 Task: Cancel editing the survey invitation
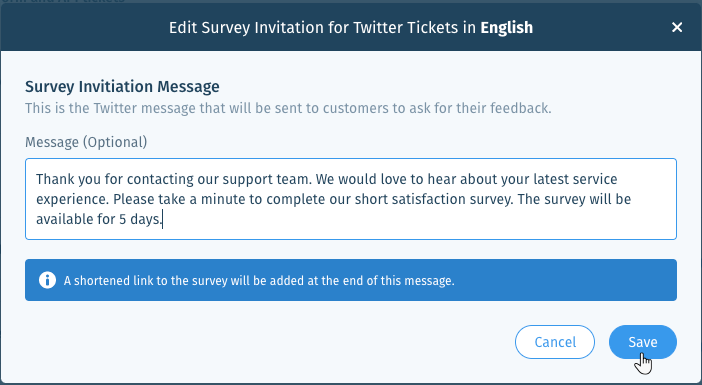(x=555, y=342)
